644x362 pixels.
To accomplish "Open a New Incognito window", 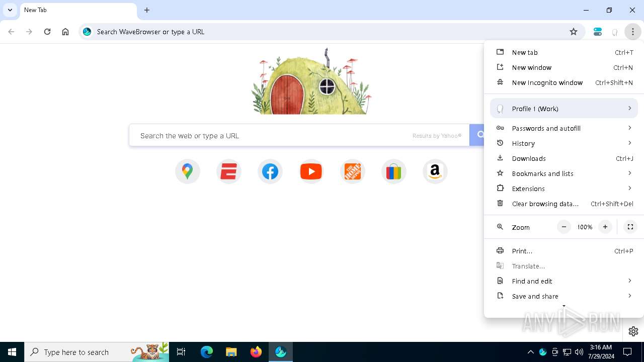I will click(x=564, y=82).
